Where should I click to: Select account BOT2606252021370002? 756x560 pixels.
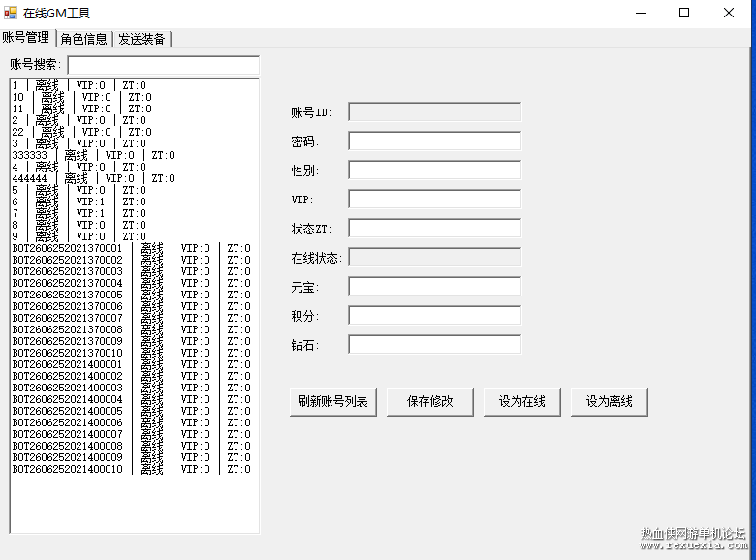(134, 260)
